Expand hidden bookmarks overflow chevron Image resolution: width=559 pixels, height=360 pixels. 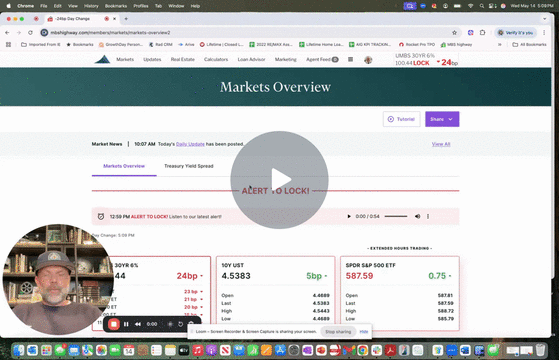499,45
